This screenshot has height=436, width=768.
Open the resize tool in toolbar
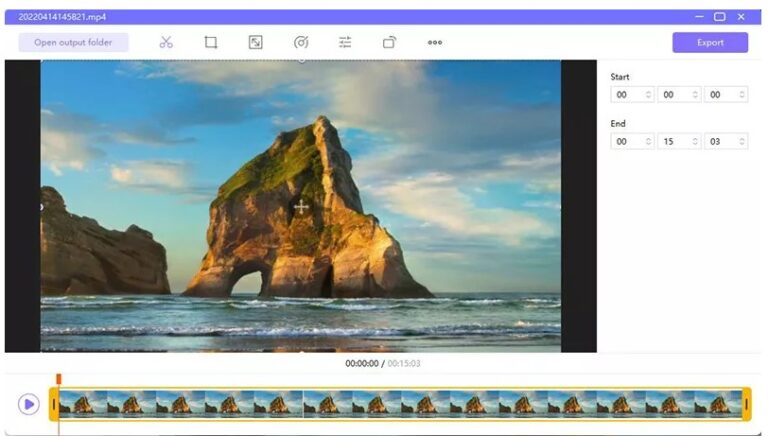[256, 42]
